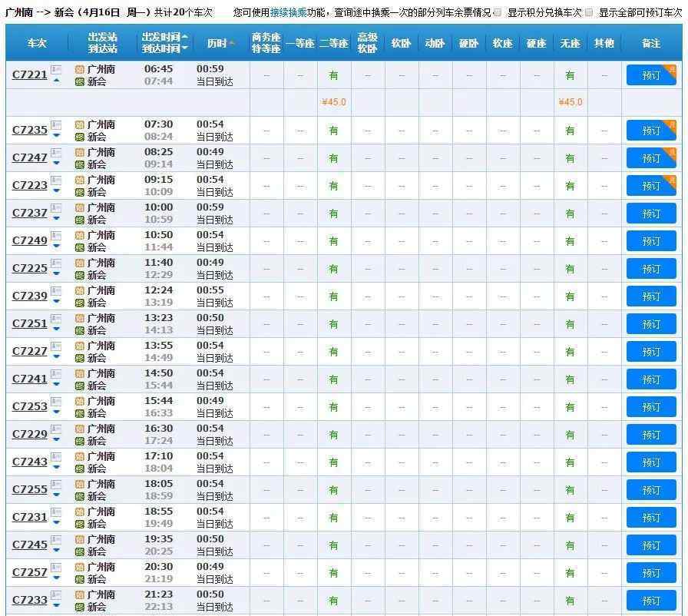The height and width of the screenshot is (616, 688).
Task: Click the info card icon beside C7247
Action: (x=56, y=153)
